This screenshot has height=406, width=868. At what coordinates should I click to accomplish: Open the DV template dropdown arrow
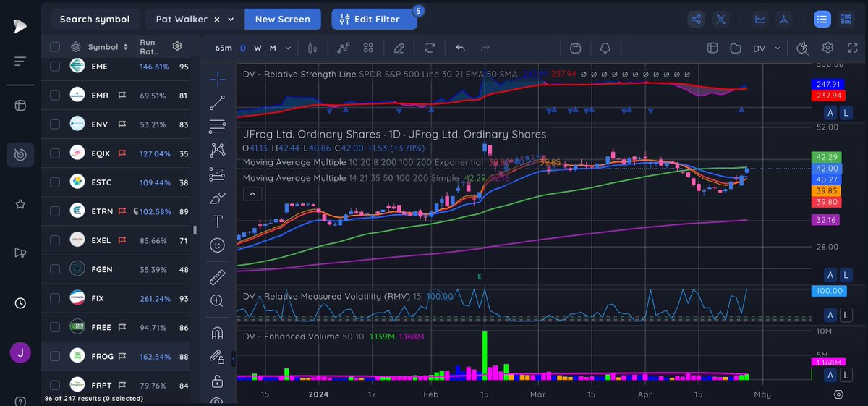pos(778,48)
